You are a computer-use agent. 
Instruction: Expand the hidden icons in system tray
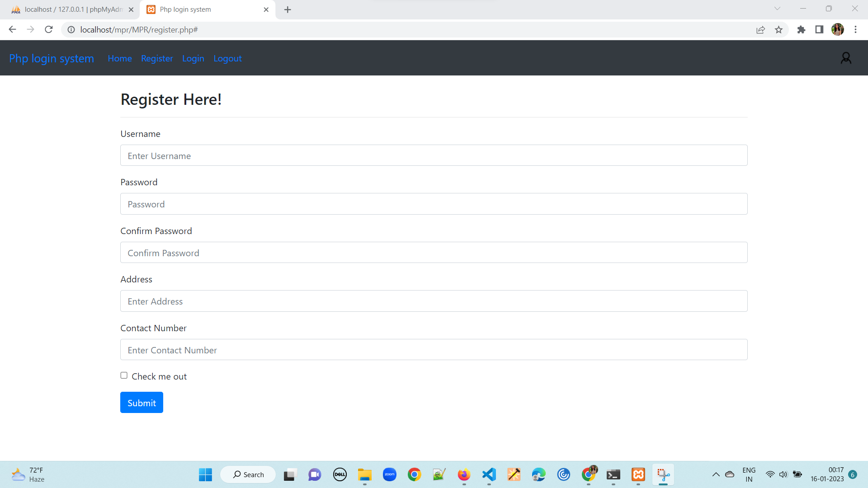[x=716, y=474]
